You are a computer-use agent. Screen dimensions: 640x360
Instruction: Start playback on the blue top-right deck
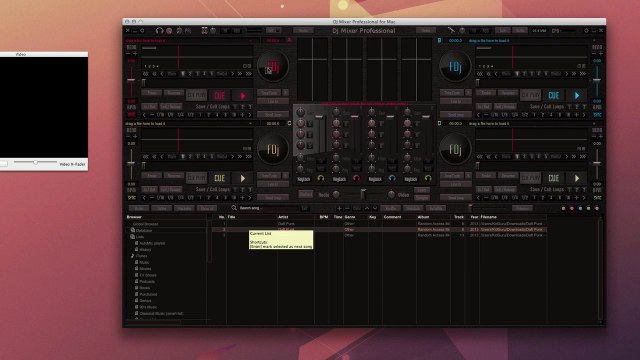[577, 96]
